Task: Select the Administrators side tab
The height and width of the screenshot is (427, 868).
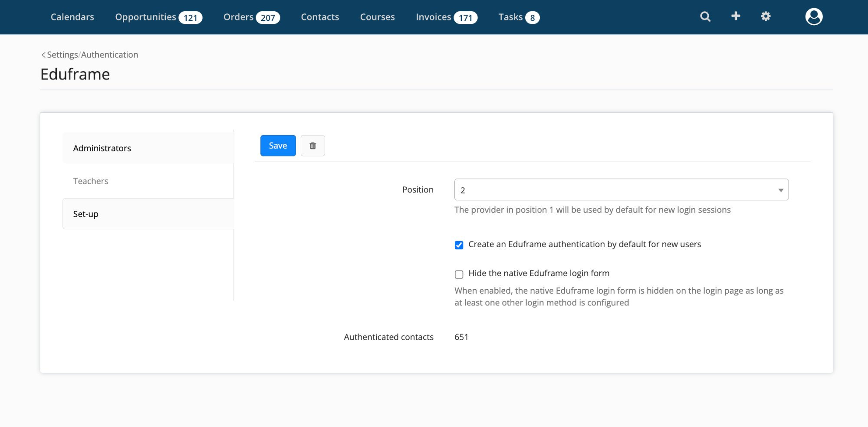Action: coord(148,148)
